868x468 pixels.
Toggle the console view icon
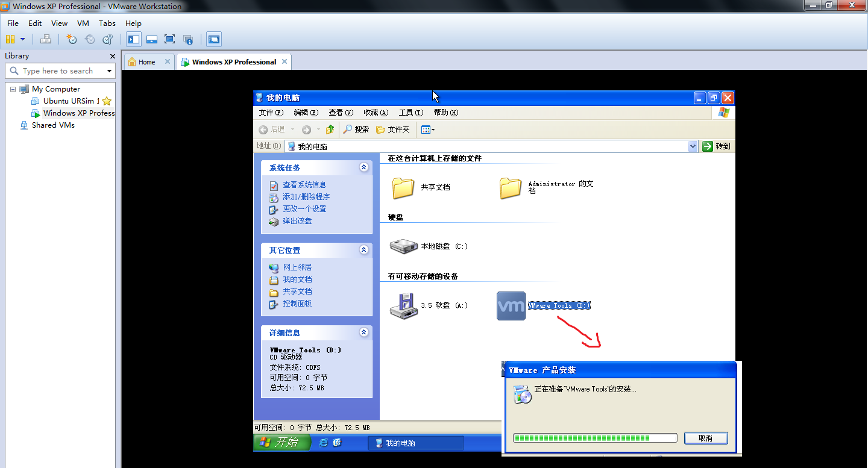point(214,39)
